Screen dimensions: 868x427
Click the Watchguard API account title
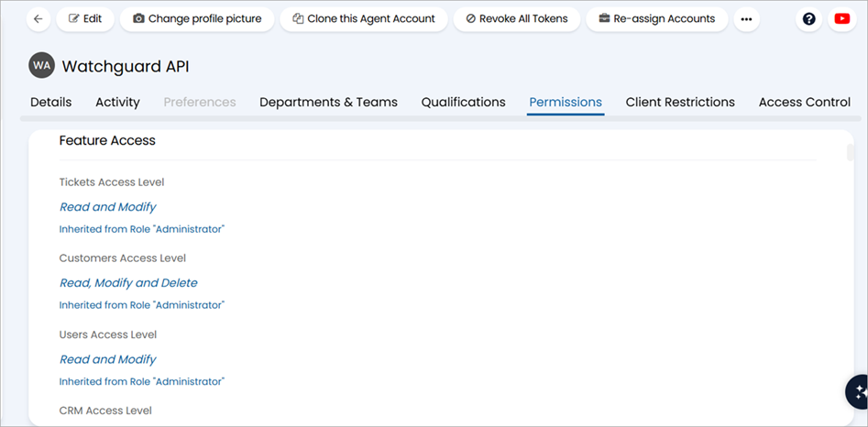point(125,66)
